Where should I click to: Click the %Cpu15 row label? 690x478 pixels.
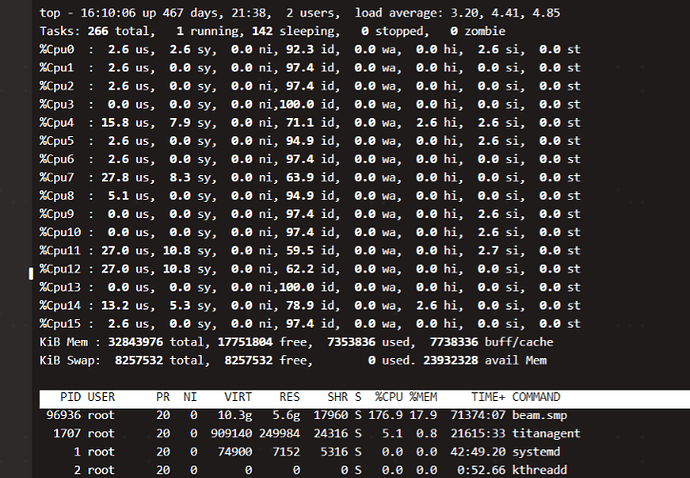[61, 323]
